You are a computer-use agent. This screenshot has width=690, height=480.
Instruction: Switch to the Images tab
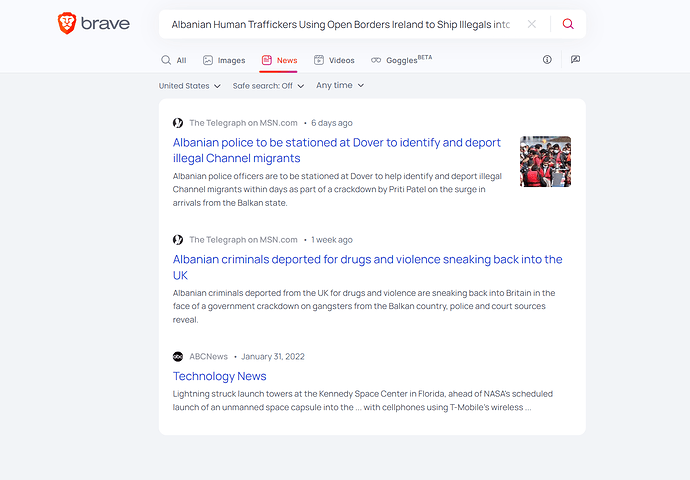224,60
